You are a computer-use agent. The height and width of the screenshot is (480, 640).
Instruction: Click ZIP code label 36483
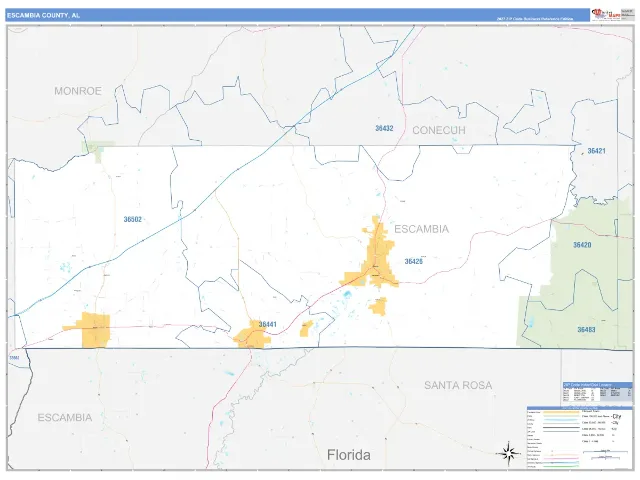click(x=586, y=329)
